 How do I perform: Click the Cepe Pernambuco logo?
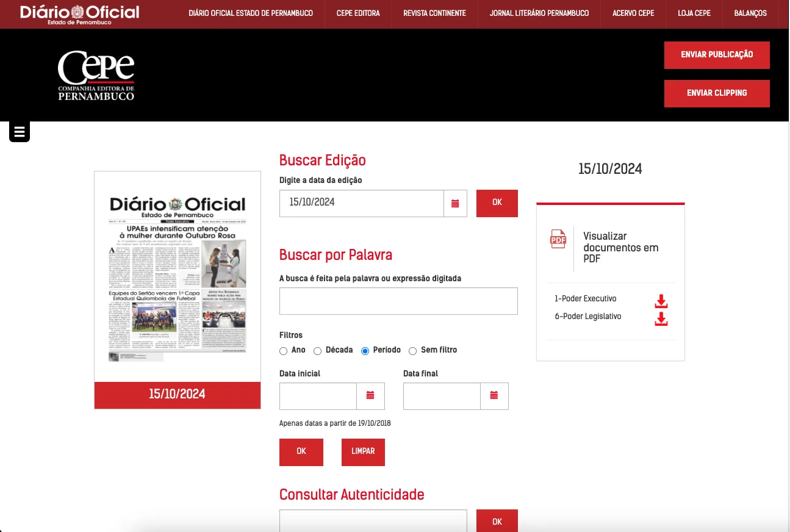click(96, 75)
